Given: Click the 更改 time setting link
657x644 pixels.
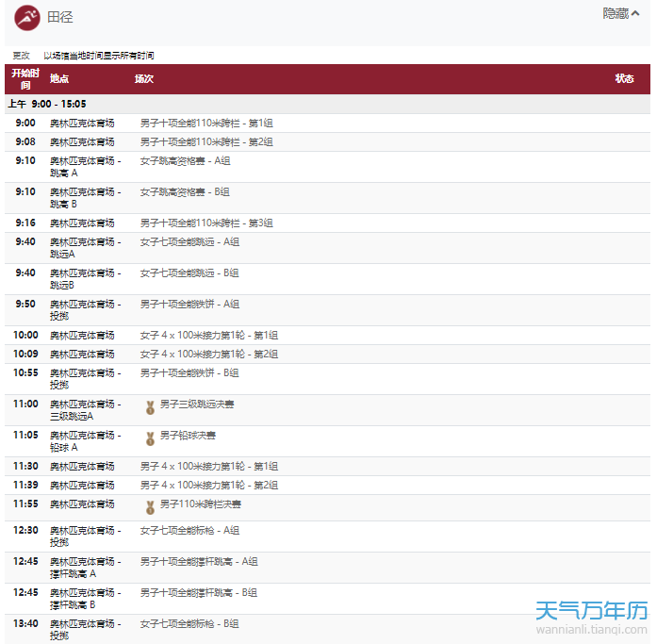Looking at the screenshot, I should pos(21,56).
